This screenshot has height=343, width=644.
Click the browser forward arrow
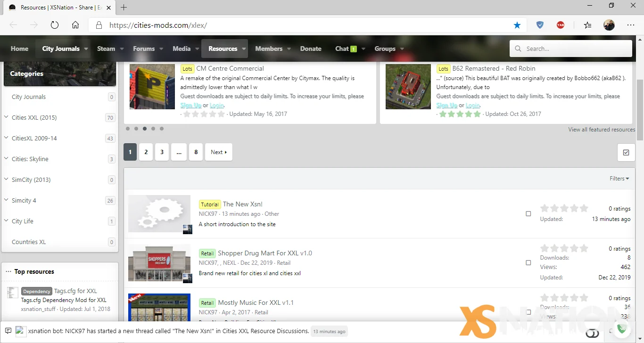(34, 25)
